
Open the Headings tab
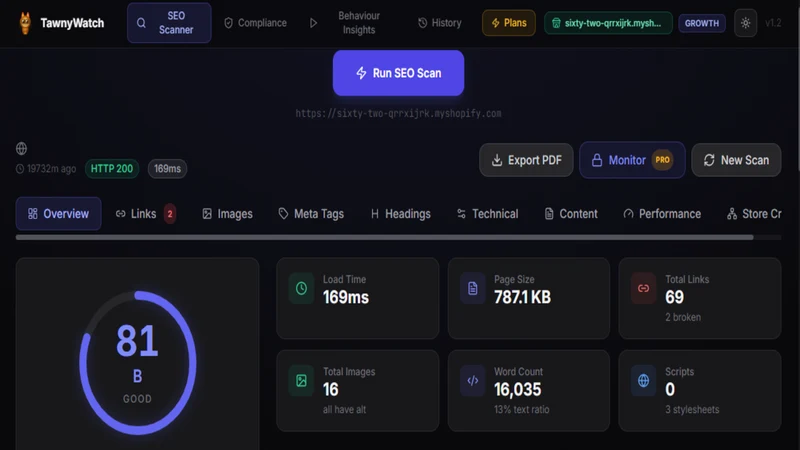[401, 214]
